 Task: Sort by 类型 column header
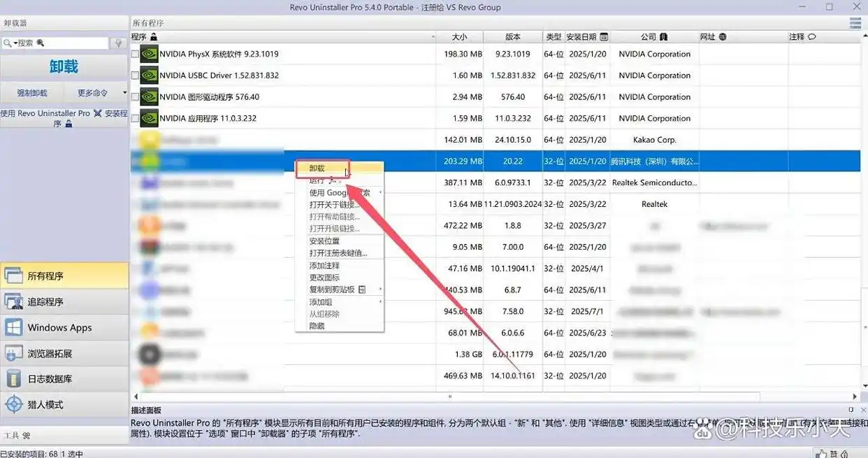[554, 37]
